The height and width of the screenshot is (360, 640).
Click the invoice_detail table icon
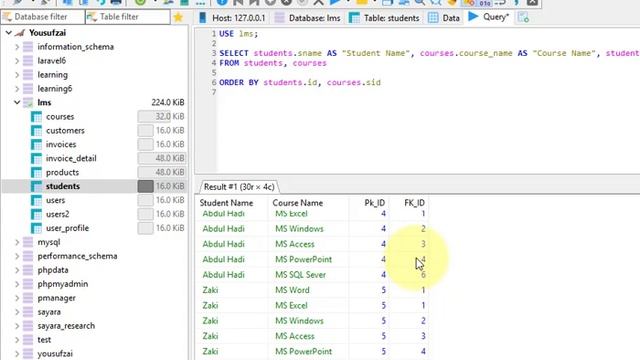pos(36,158)
